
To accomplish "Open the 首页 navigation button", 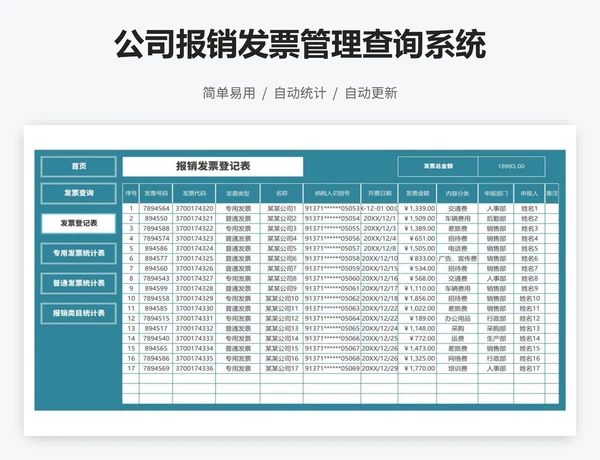I will (78, 166).
